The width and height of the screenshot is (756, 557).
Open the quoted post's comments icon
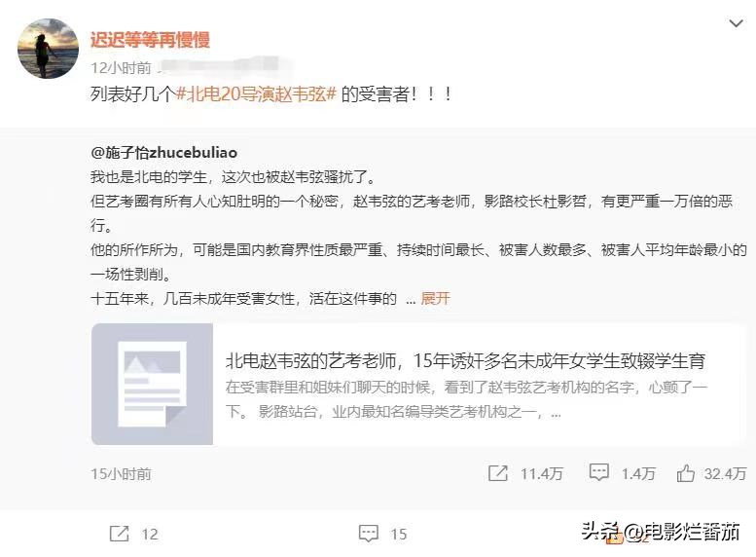[x=598, y=472]
